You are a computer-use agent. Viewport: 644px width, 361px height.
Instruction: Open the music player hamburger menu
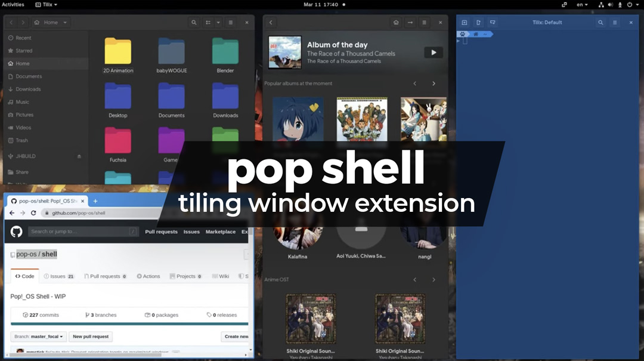(x=425, y=22)
